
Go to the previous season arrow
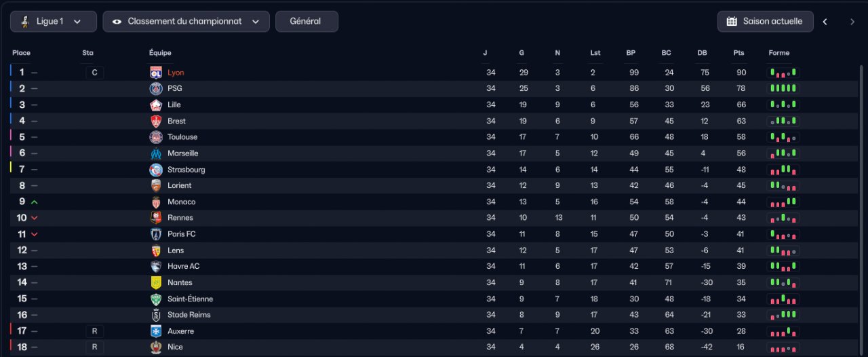coord(825,22)
